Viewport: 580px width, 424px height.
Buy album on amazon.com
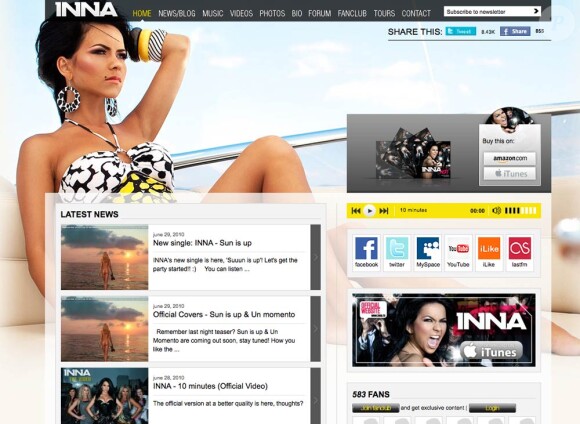coord(510,158)
